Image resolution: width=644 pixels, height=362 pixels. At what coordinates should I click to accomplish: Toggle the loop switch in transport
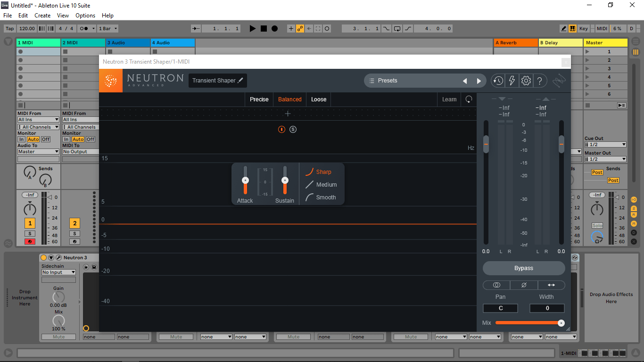[397, 29]
